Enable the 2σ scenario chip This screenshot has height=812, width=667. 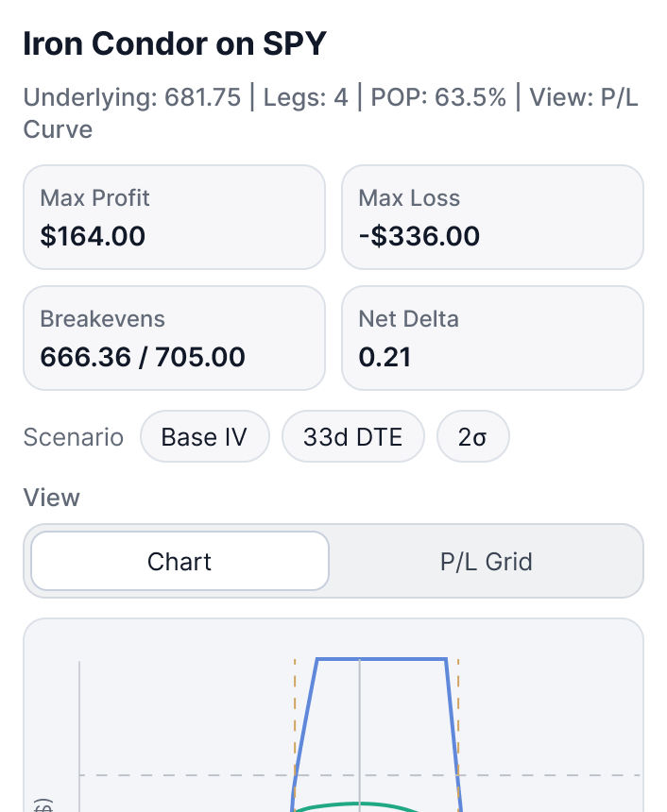tap(472, 437)
